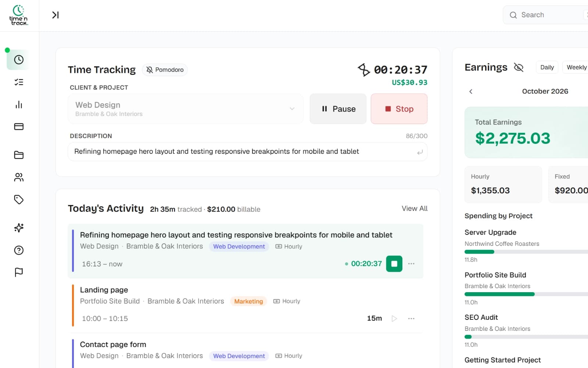Viewport: 588px width, 368px height.
Task: Click the 'SEO Audit' project name
Action: point(481,317)
